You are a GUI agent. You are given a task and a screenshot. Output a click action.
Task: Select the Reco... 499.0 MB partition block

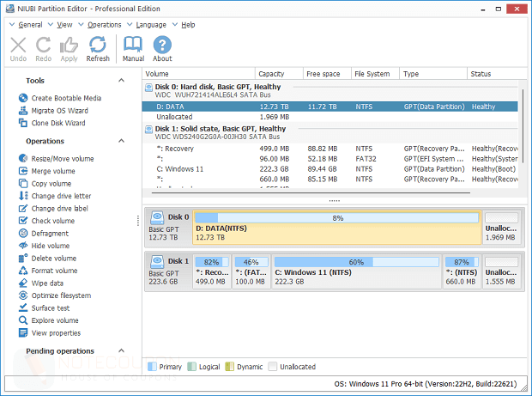(212, 271)
